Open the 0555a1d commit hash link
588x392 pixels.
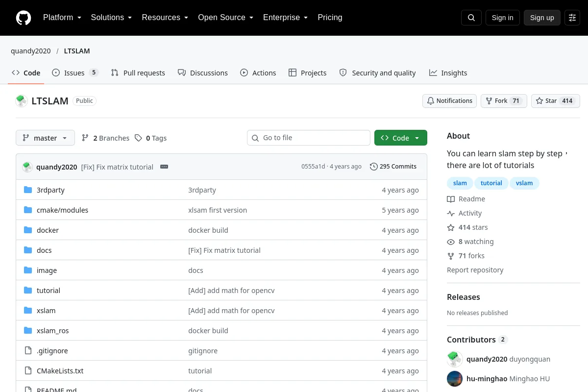(x=313, y=167)
